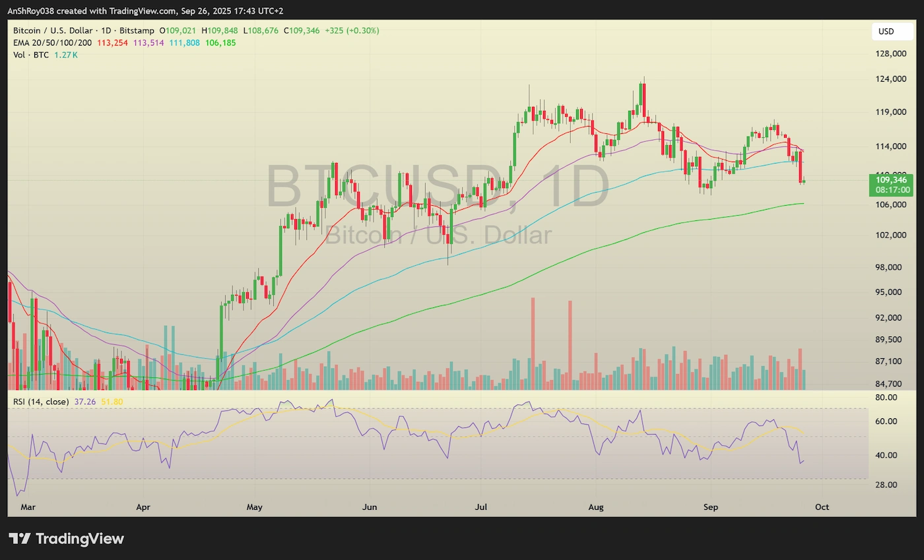Image resolution: width=924 pixels, height=560 pixels.
Task: Click the 80.00 level on the RSI scale
Action: pyautogui.click(x=886, y=398)
